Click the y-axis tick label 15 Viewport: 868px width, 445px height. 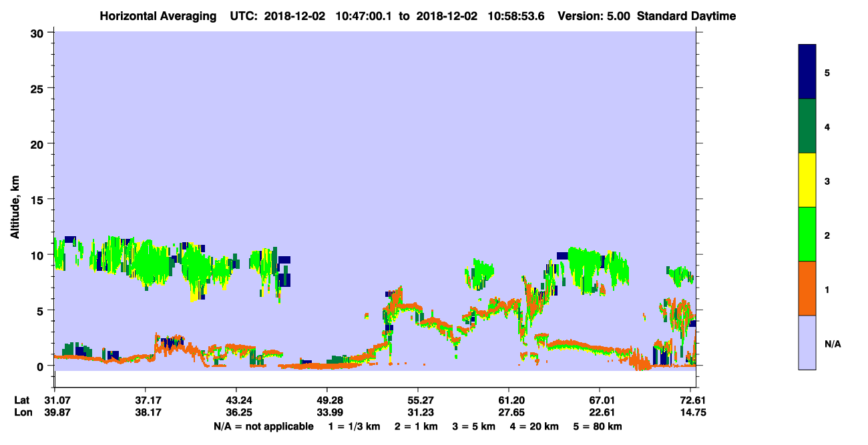point(37,199)
